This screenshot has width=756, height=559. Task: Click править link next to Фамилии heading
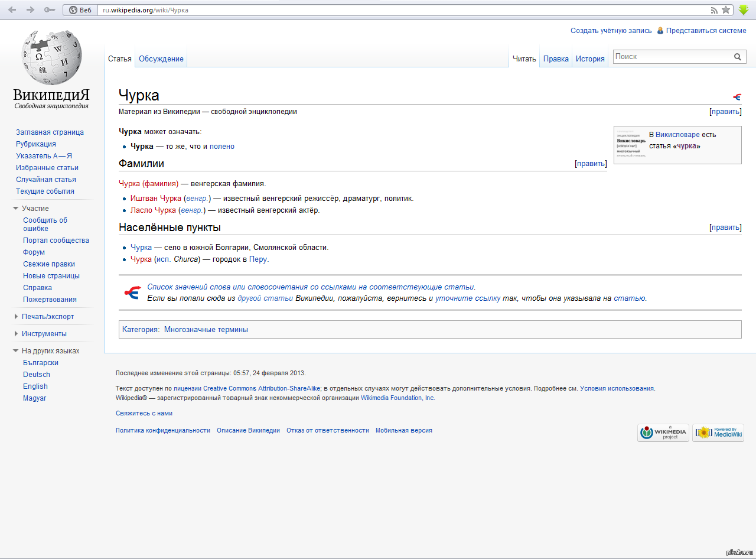coord(591,164)
